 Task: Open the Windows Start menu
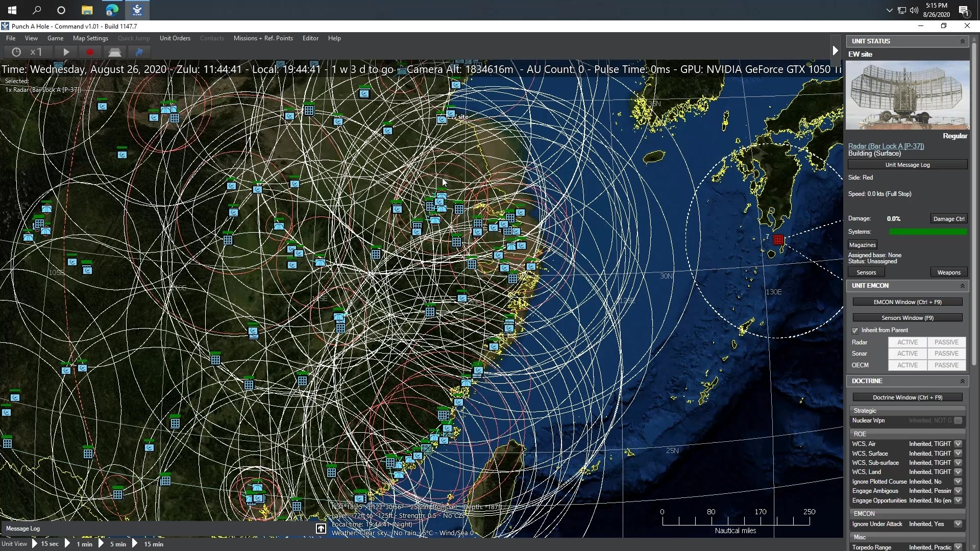pos(12,10)
